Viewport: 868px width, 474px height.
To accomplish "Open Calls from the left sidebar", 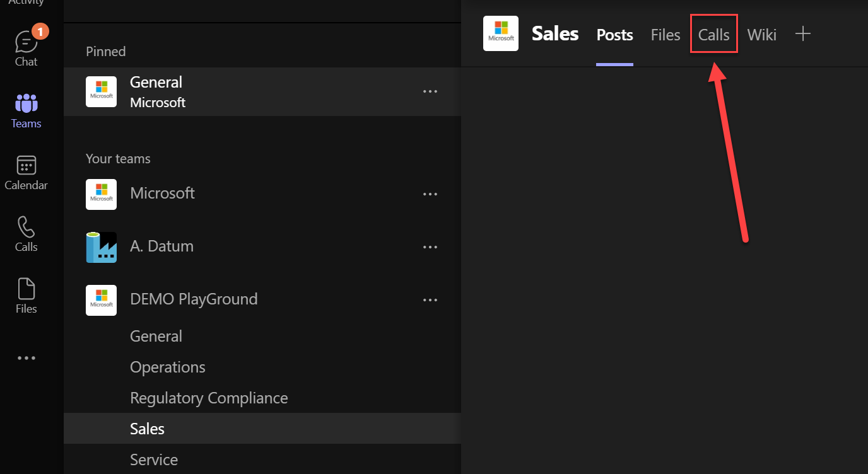I will click(26, 234).
